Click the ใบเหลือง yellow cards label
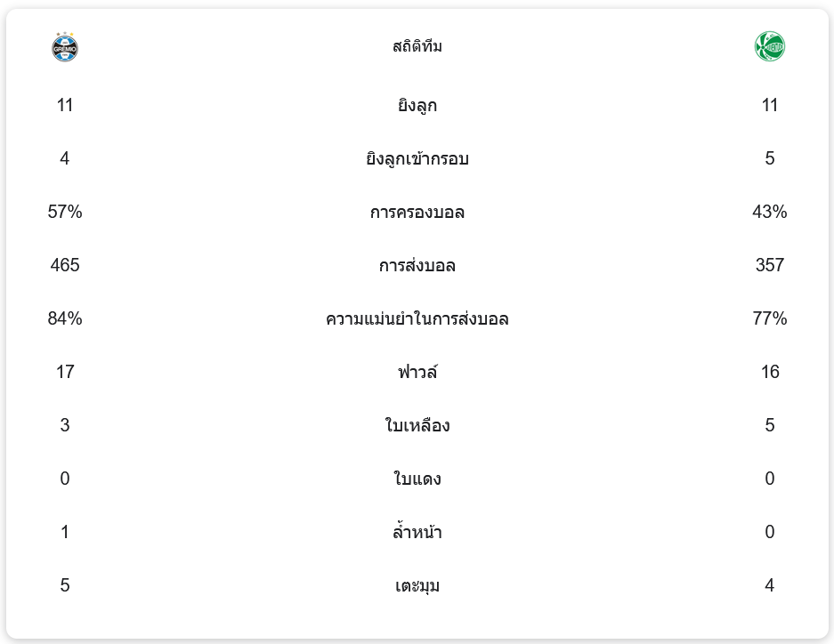Screen dimensions: 834x644 [x=417, y=426]
